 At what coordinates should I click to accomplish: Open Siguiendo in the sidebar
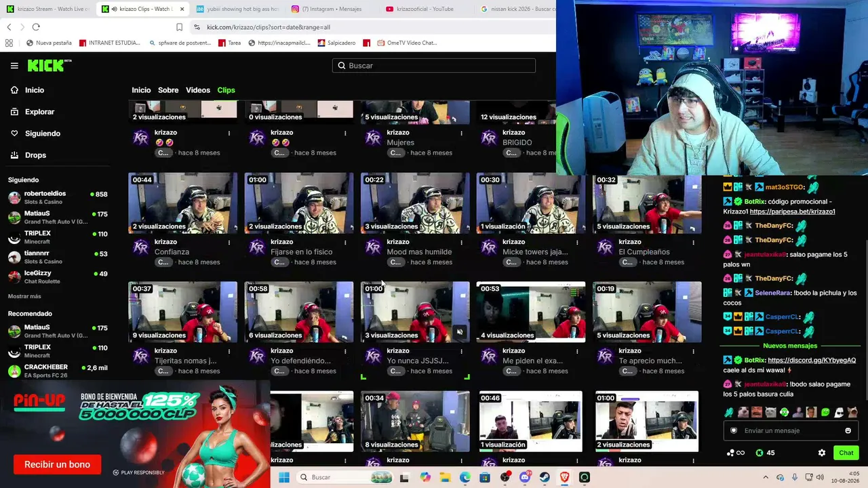(42, 134)
